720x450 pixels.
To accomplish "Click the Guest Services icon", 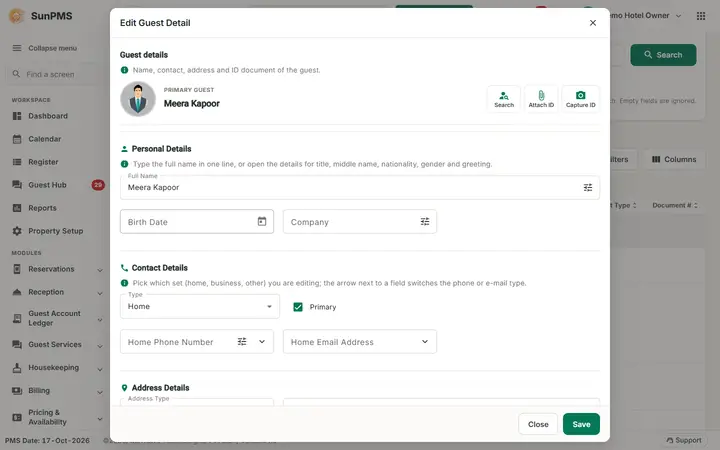I will tap(17, 344).
